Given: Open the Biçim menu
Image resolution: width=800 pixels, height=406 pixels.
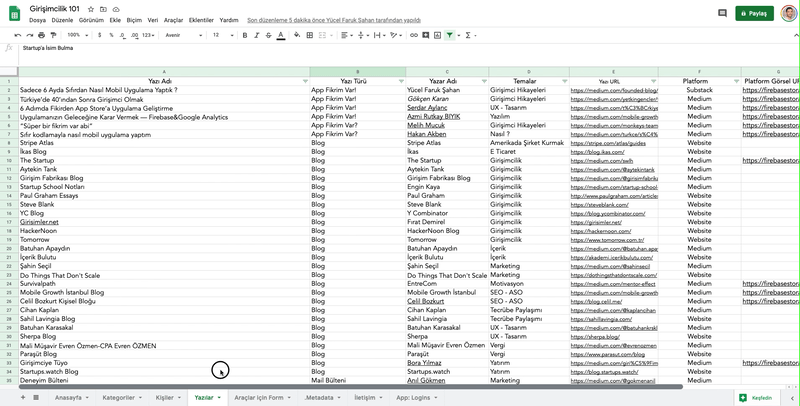Looking at the screenshot, I should (134, 20).
